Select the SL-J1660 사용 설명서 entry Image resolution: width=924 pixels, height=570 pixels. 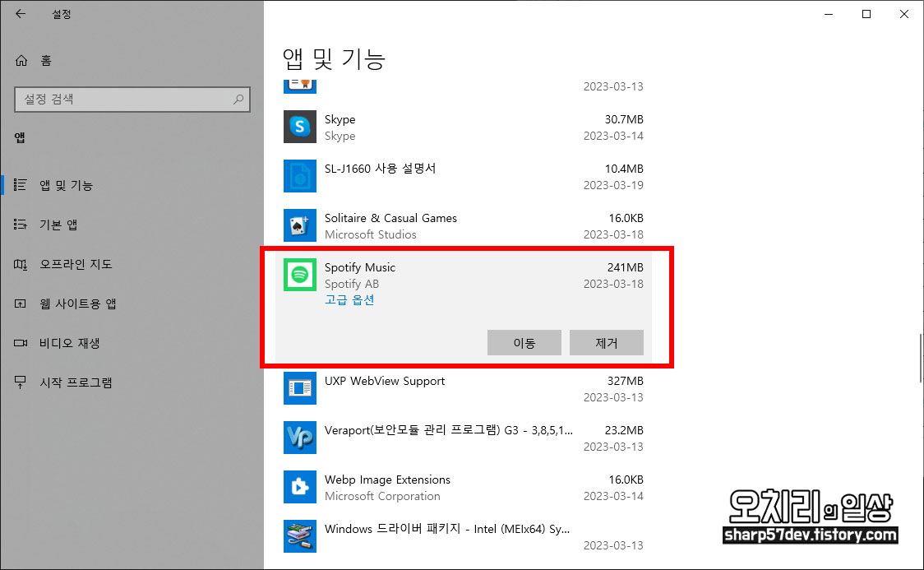click(380, 169)
